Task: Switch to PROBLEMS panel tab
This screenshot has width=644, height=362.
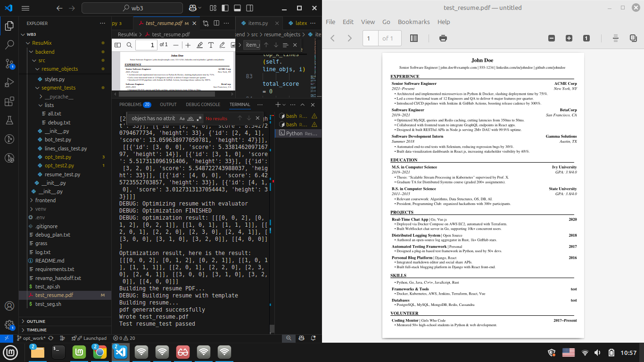Action: tap(135, 105)
